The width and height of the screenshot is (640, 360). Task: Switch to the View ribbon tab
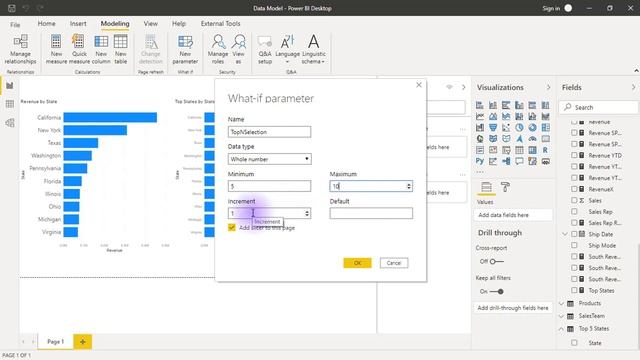151,24
